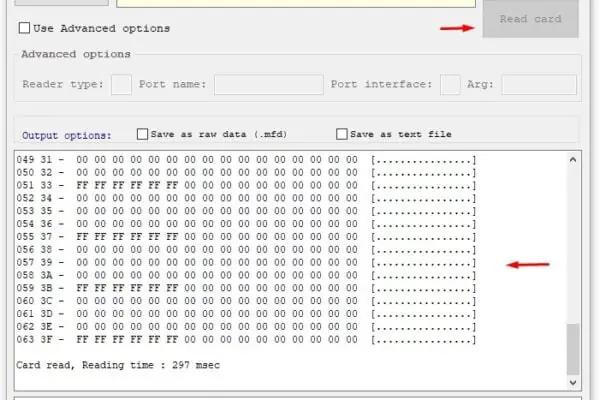
Task: Open the Reader type combo box
Action: coord(121,85)
